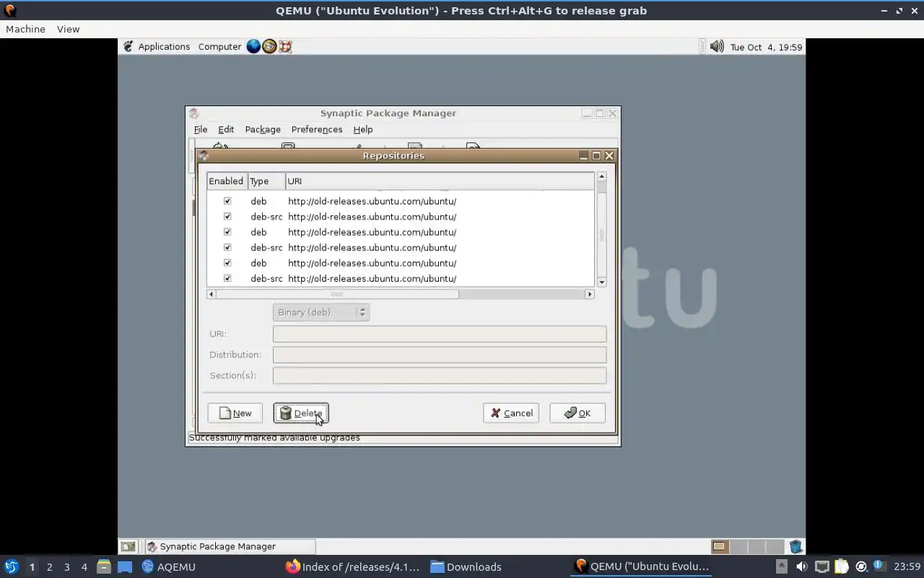Open Synaptic Preferences menu

pos(317,129)
